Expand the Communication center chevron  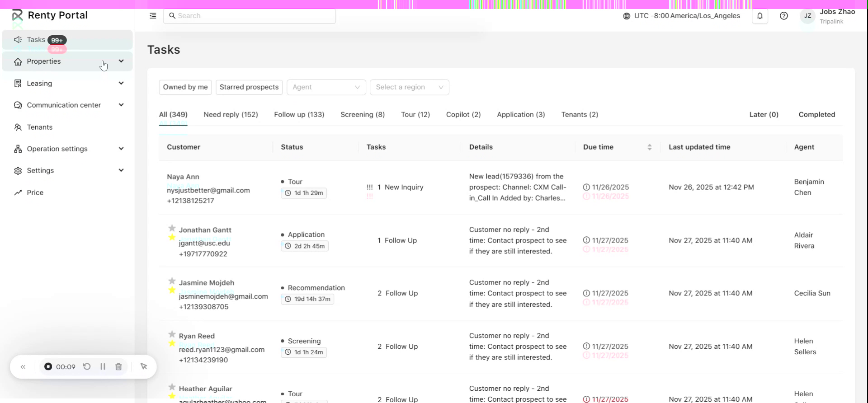[x=121, y=105]
